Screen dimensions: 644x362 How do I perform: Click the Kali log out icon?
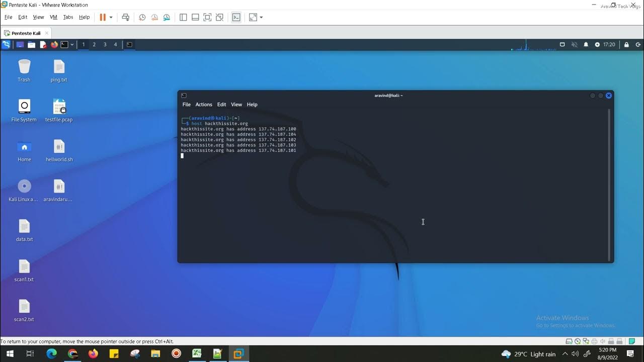tap(637, 44)
